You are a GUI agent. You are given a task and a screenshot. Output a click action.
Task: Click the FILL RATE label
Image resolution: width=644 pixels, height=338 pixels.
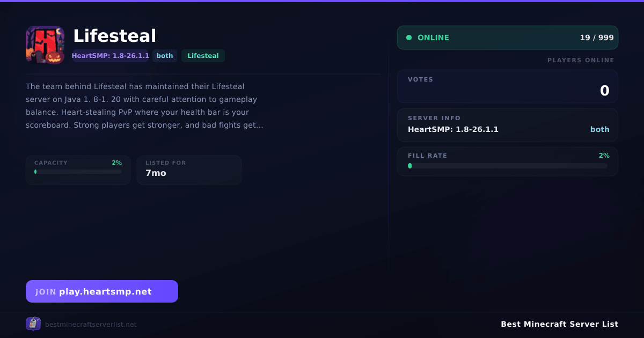coord(427,156)
